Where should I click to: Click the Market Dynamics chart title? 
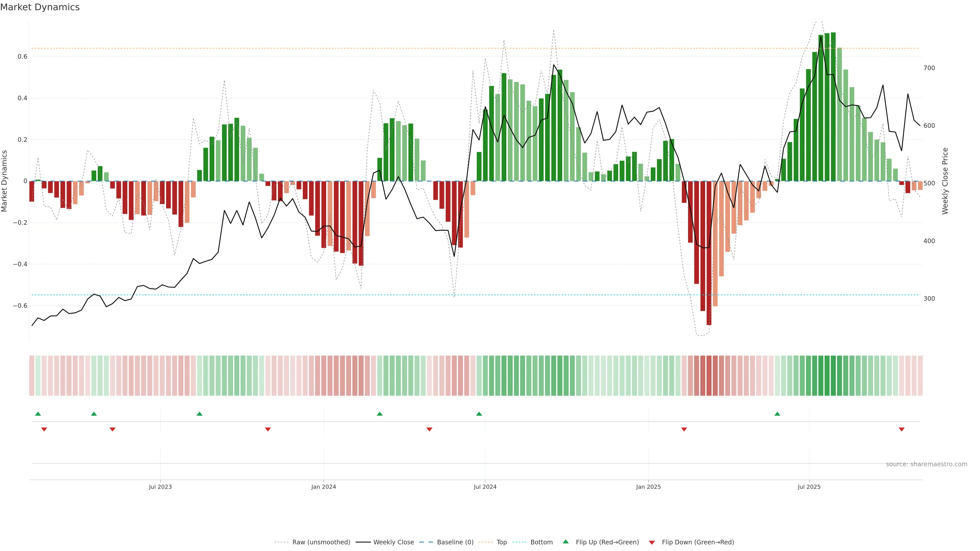40,7
